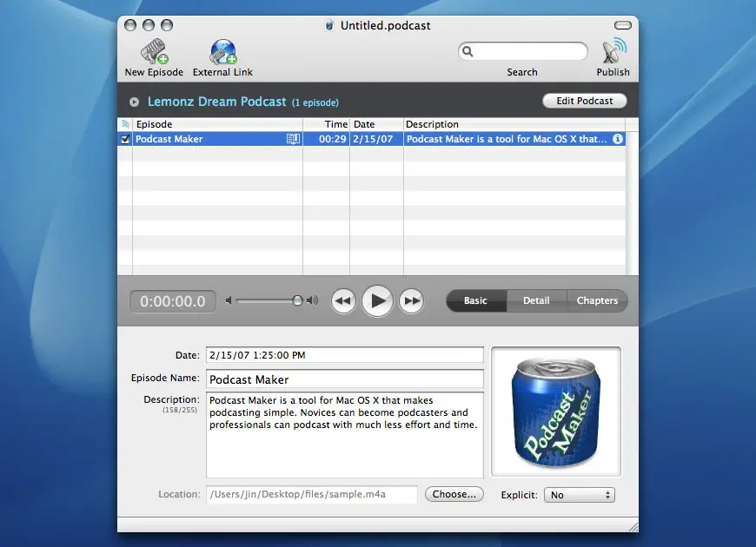Switch to the Detail tab
Screen dimensions: 756x547
point(536,300)
